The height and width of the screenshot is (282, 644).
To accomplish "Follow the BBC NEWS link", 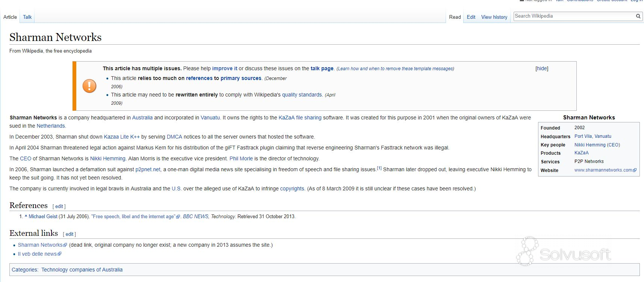I will [x=196, y=216].
